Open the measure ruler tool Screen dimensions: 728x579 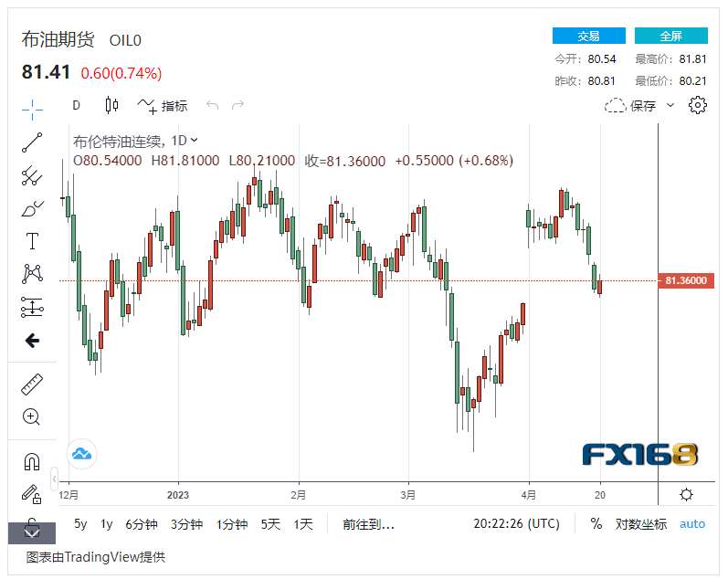pyautogui.click(x=32, y=384)
